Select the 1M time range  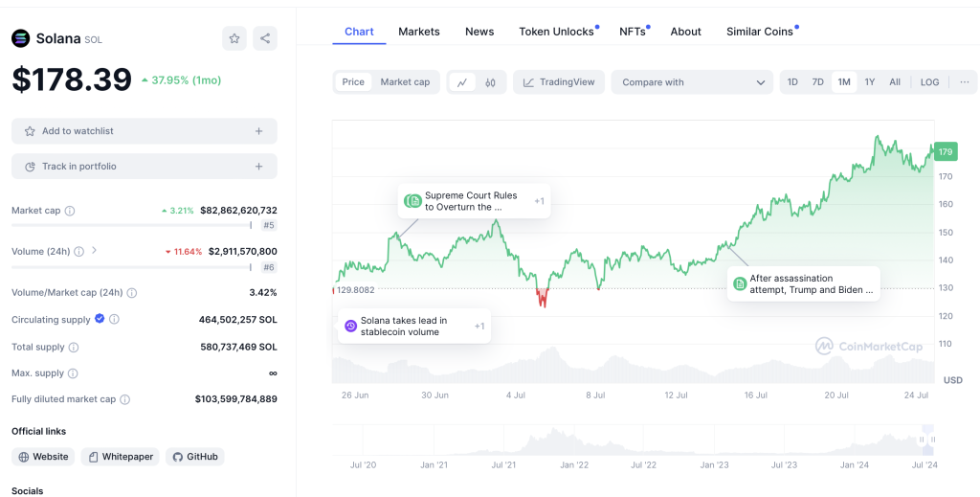tap(844, 82)
